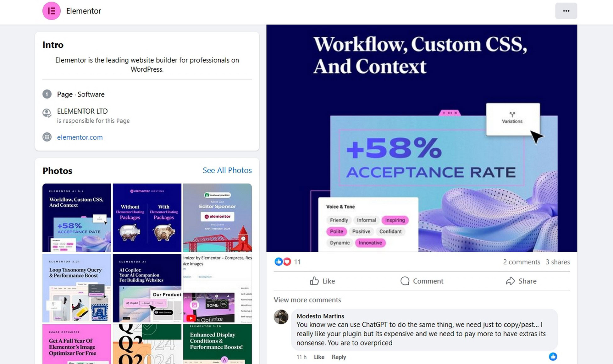Click the Like thumbs-up icon

click(x=314, y=281)
